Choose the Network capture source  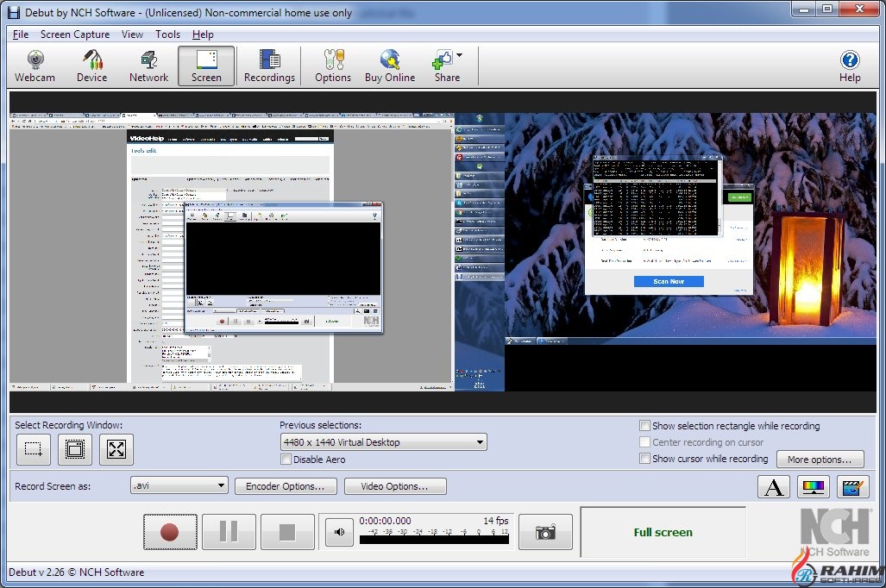(148, 66)
